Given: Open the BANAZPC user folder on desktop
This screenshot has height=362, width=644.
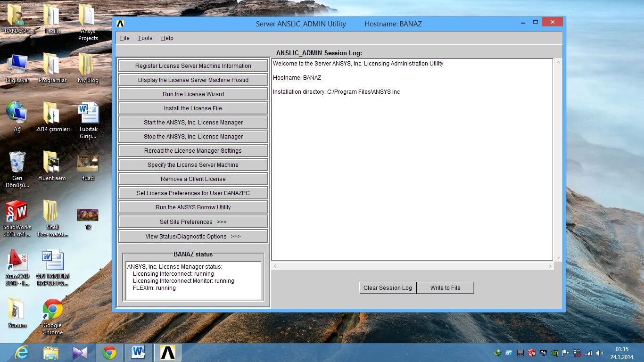Looking at the screenshot, I should pyautogui.click(x=17, y=19).
